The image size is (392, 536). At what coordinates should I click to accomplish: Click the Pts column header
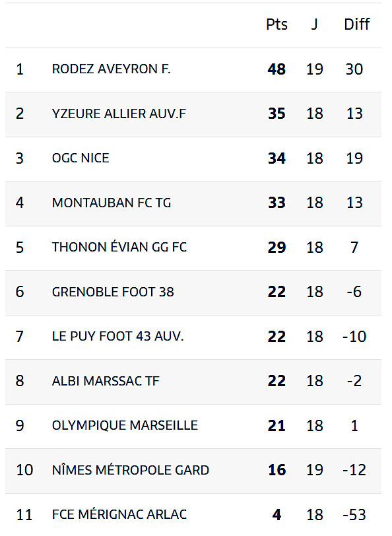tap(277, 24)
